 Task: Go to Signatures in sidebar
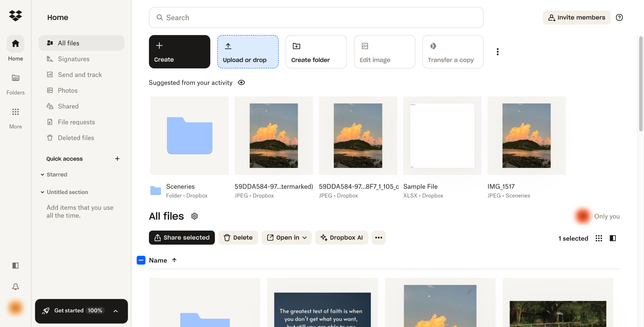(x=73, y=59)
